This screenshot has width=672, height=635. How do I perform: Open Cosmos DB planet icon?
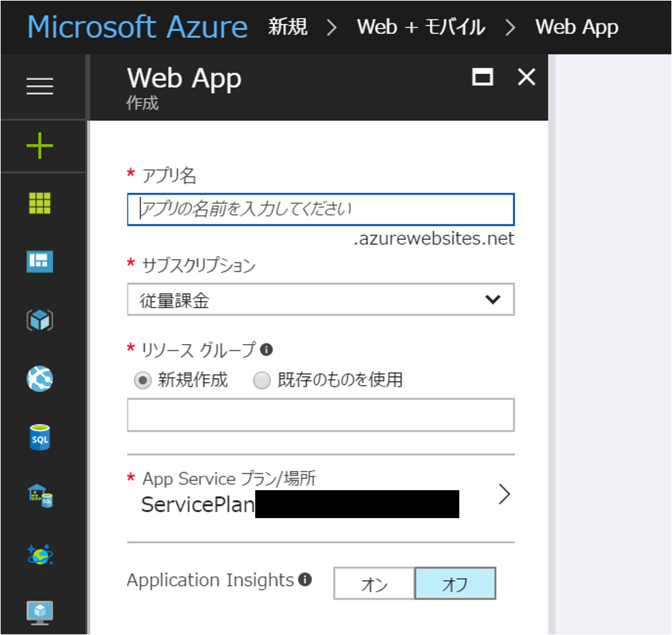coord(40,555)
